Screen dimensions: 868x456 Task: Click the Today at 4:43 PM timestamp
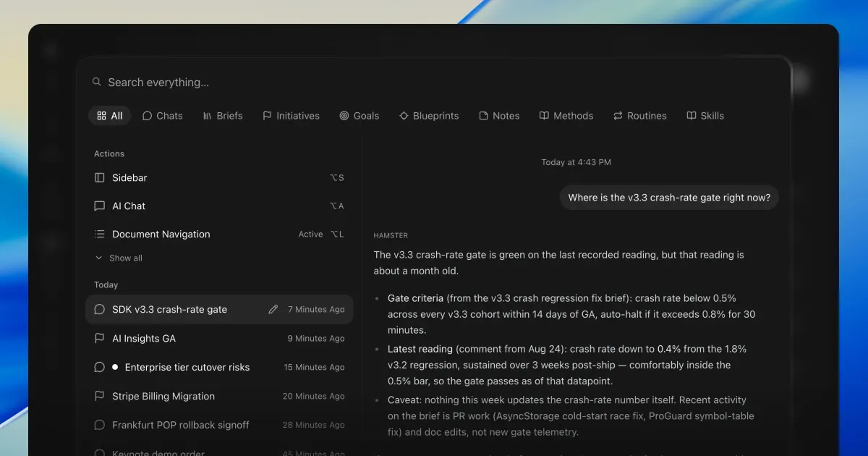tap(576, 162)
